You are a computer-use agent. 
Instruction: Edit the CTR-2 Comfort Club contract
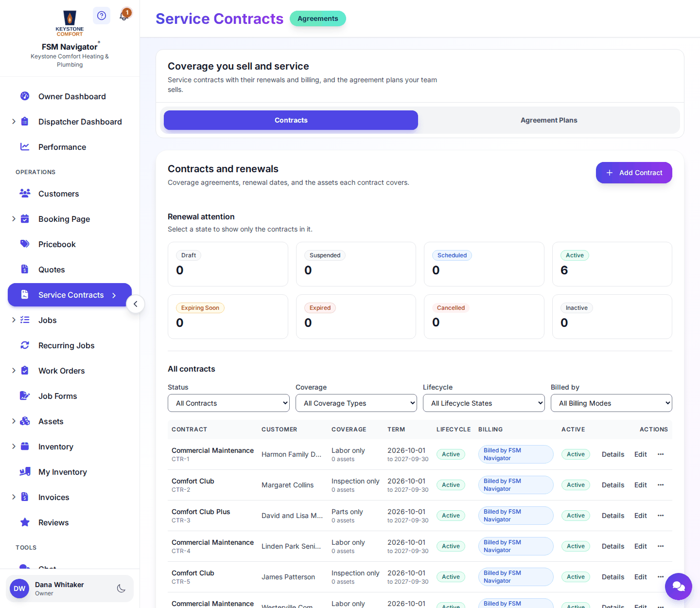[641, 485]
